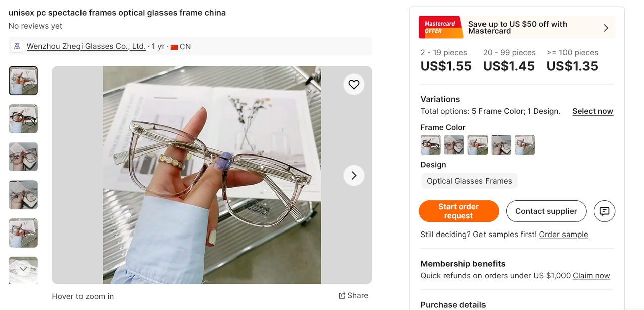View second thumbnail with black glasses
644x310 pixels.
23,119
